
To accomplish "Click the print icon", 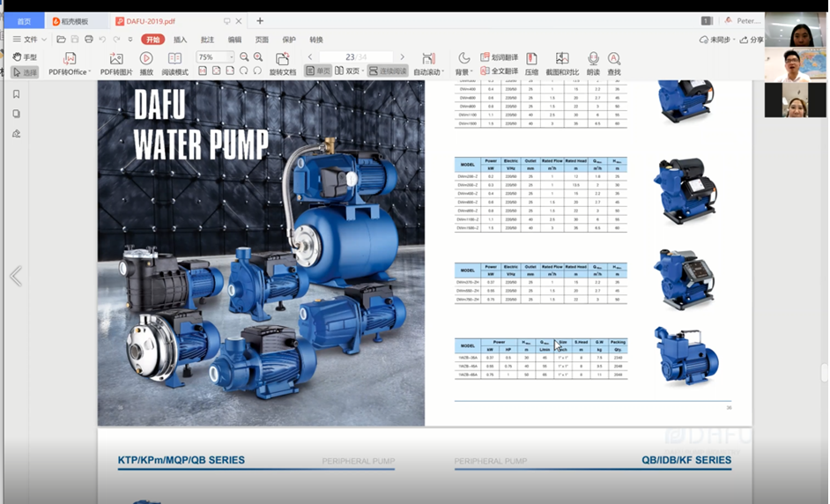I will (89, 39).
